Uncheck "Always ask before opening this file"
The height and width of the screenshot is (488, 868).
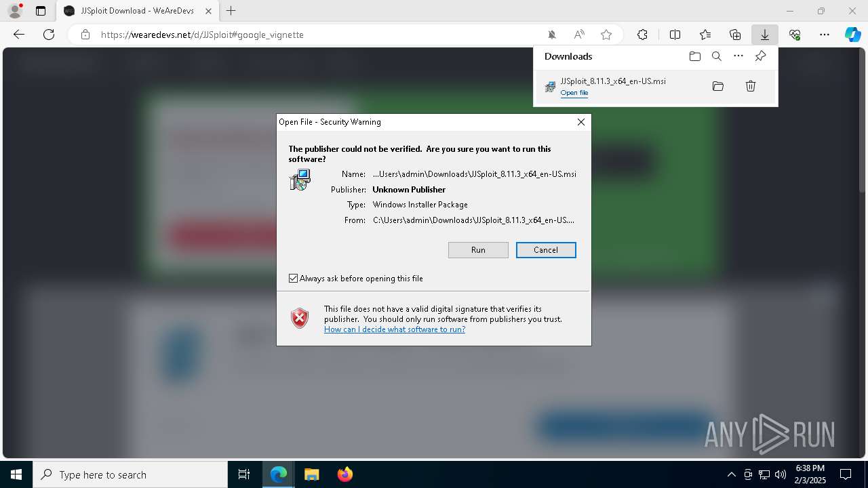tap(294, 279)
